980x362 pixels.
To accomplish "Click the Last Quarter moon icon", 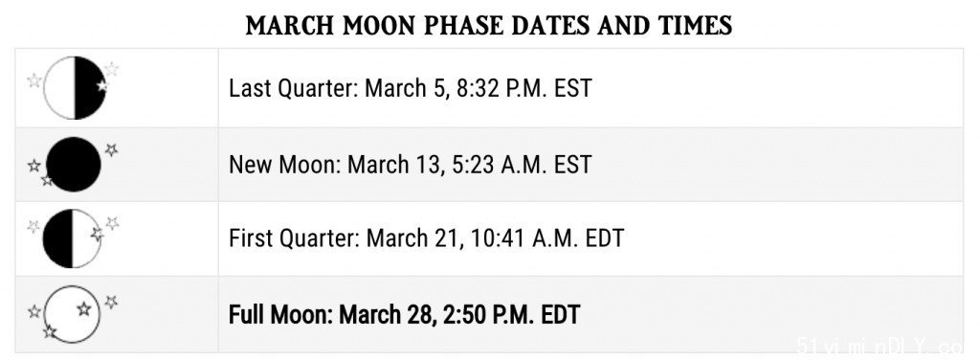I will click(75, 87).
